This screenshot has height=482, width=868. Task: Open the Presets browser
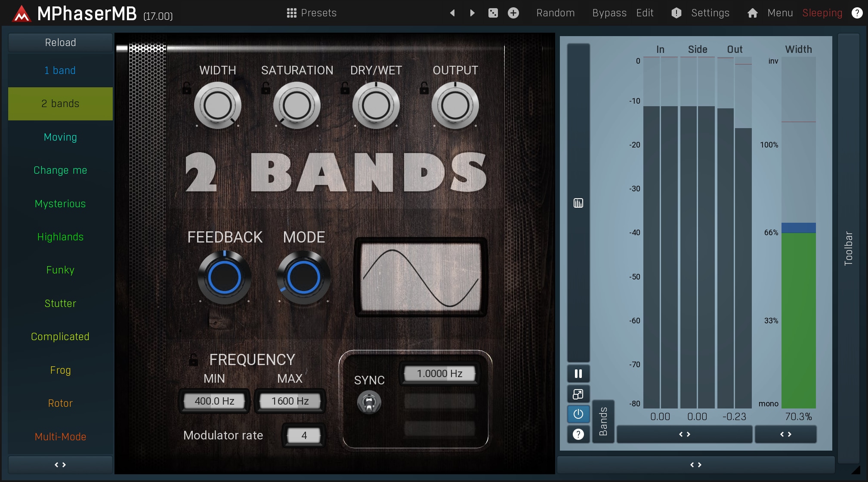[x=312, y=13]
